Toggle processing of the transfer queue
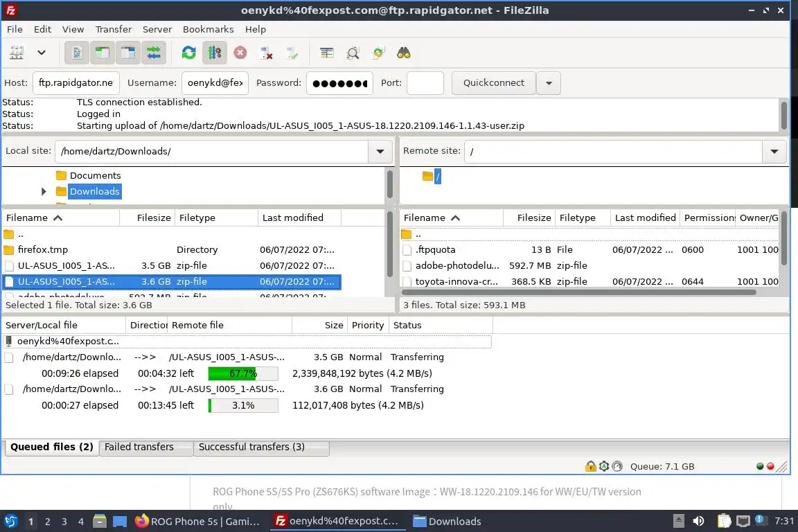798x532 pixels. pos(214,53)
